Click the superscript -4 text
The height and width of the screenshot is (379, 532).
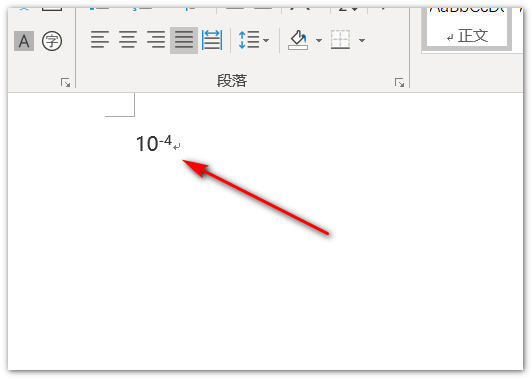166,140
